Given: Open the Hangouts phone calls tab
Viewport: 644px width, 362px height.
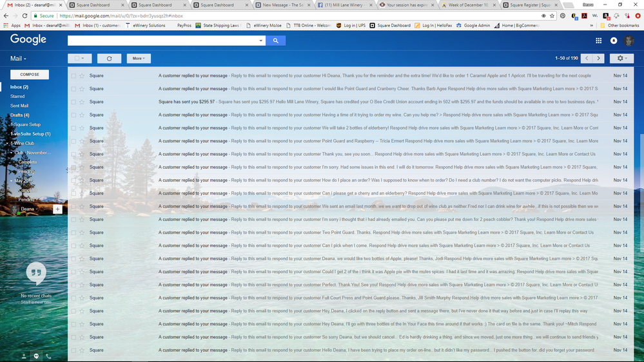Looking at the screenshot, I should point(48,356).
